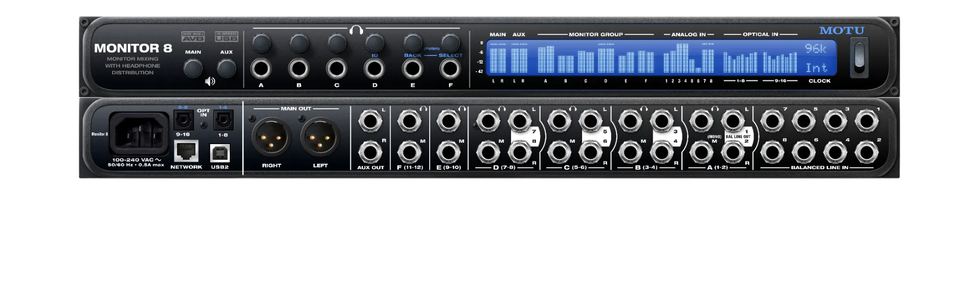Click the BACK knob above jack E

pos(413,43)
